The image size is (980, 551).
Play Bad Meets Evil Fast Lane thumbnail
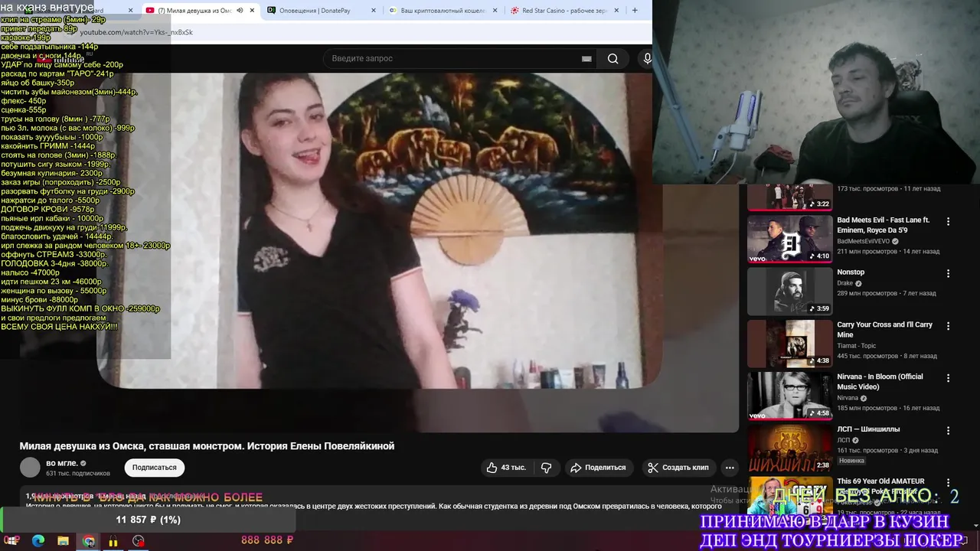789,239
